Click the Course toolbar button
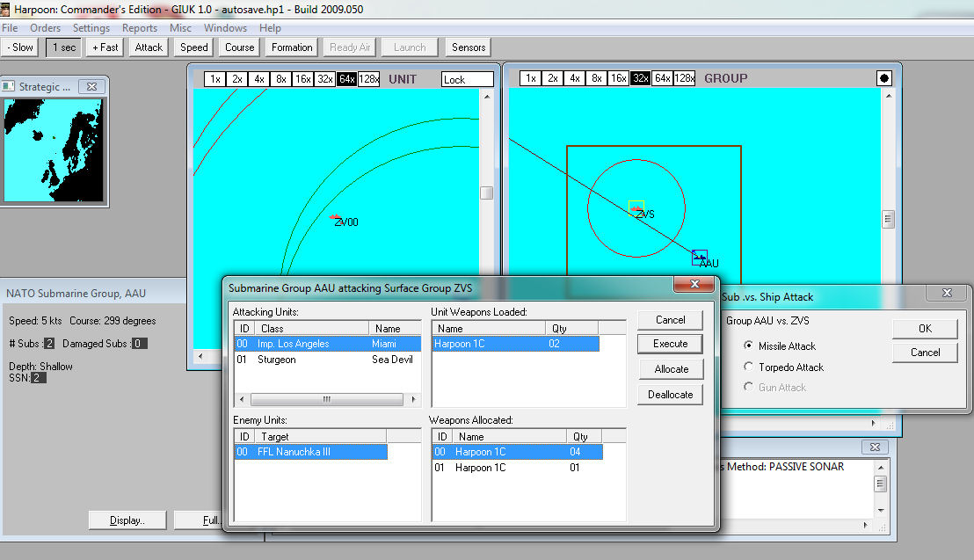 [x=240, y=47]
